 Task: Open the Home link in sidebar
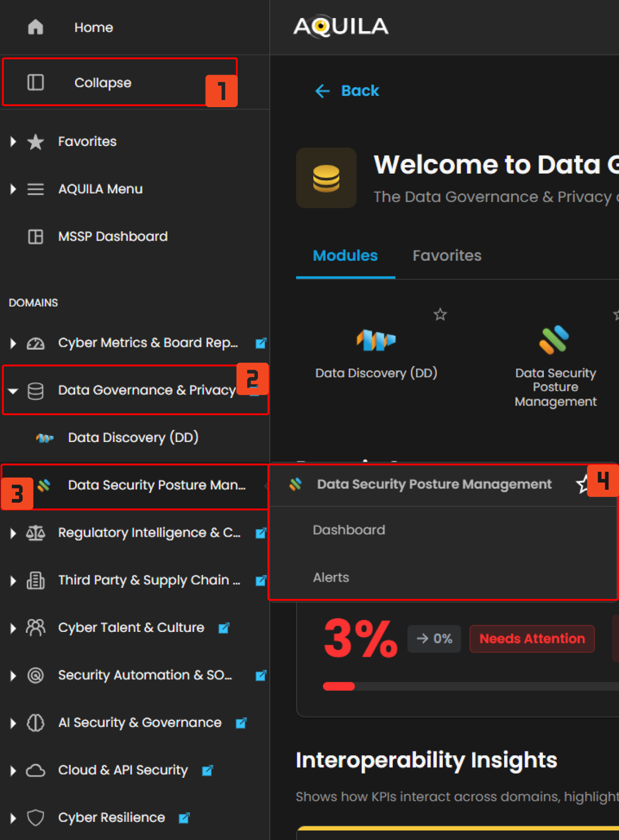pos(94,27)
